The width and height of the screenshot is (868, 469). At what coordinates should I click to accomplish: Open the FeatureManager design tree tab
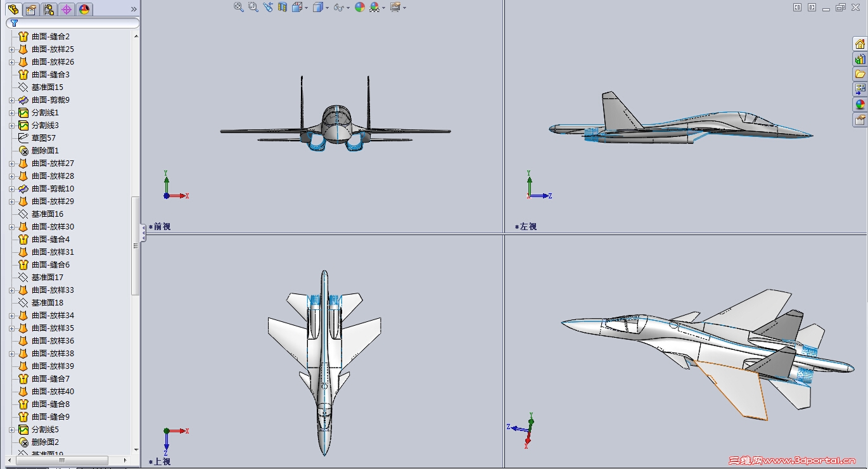click(x=13, y=10)
